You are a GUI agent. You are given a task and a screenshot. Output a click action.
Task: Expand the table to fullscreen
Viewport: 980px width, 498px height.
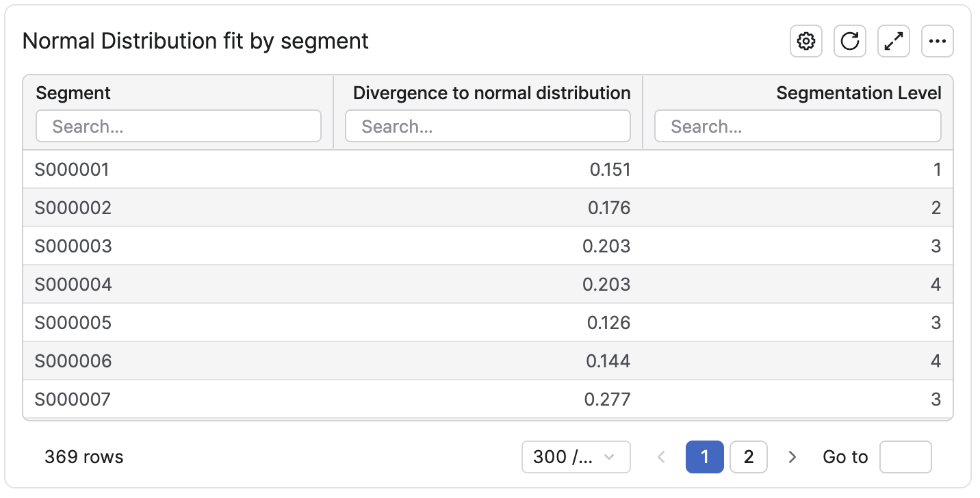(x=894, y=42)
